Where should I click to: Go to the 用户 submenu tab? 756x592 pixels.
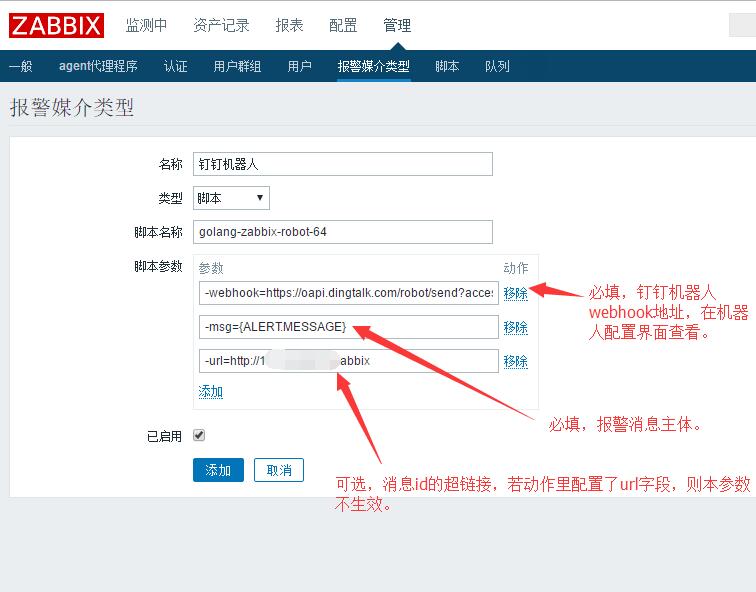point(299,66)
